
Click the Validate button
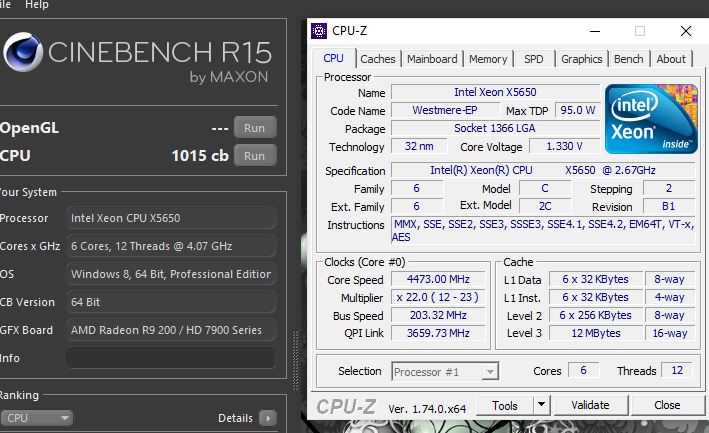pos(590,405)
